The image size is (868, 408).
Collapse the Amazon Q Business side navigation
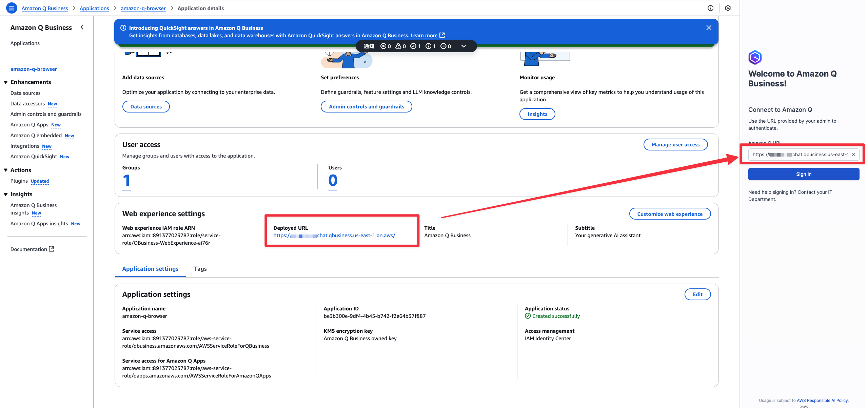[x=82, y=27]
